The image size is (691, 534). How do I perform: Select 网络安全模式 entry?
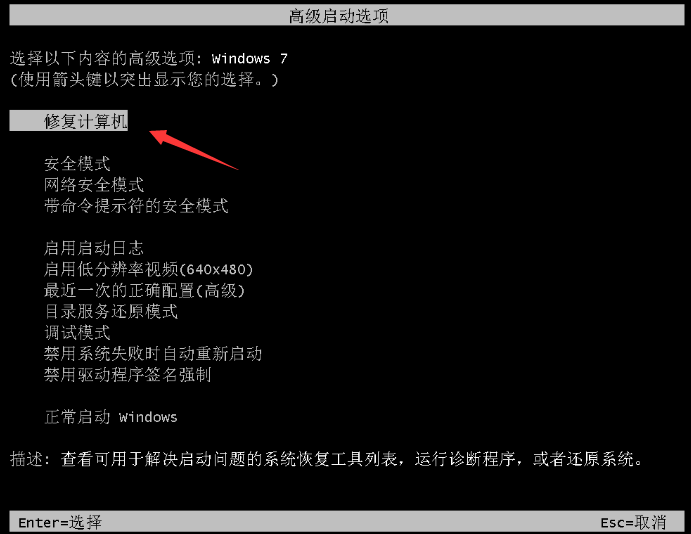click(x=94, y=185)
